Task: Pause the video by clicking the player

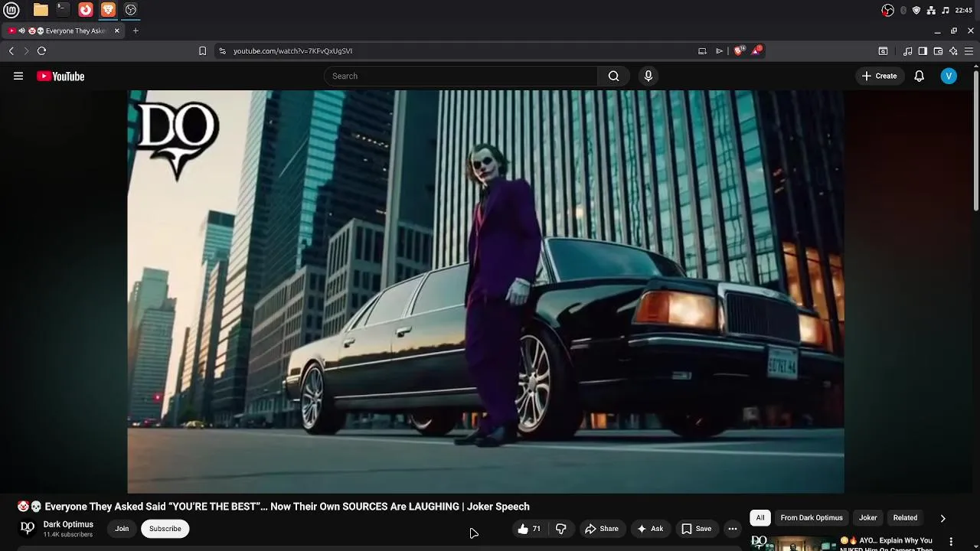Action: 485,292
